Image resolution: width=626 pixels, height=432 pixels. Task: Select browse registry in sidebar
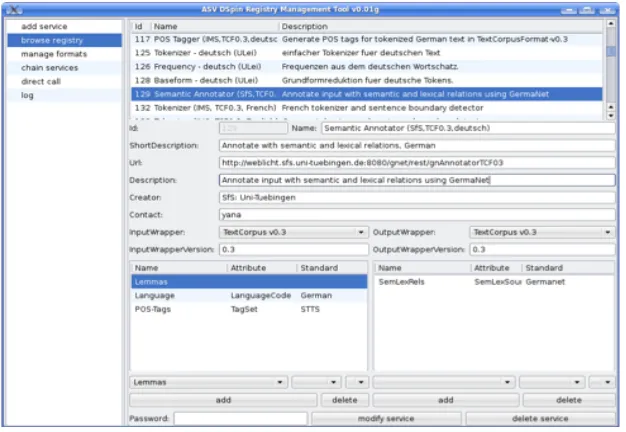64,40
